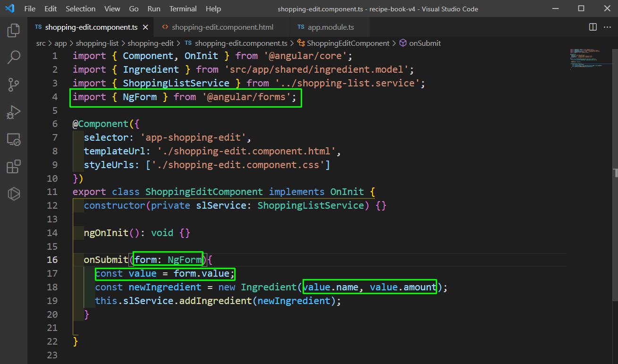This screenshot has width=618, height=364.
Task: Click the src breadcrumb segment
Action: tap(41, 43)
